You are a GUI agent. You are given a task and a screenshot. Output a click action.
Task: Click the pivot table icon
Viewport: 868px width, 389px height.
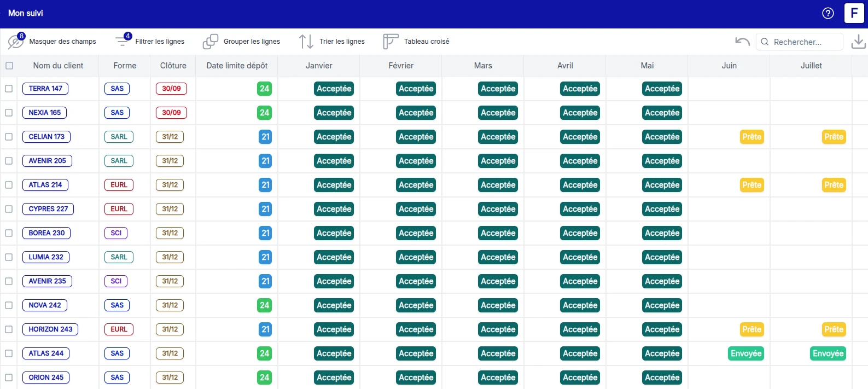coord(391,42)
